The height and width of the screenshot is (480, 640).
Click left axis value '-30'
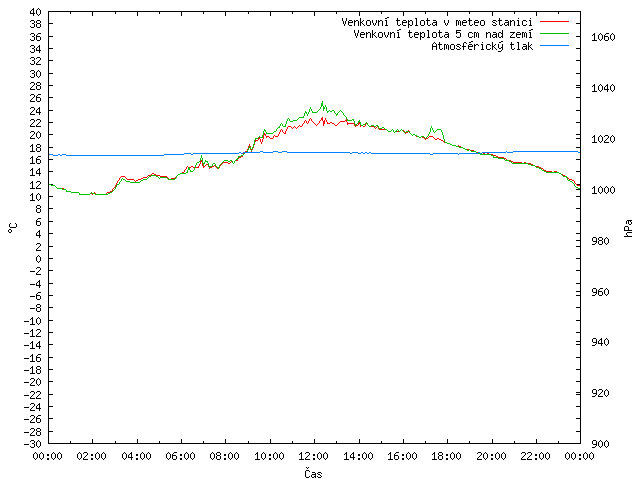[33, 444]
